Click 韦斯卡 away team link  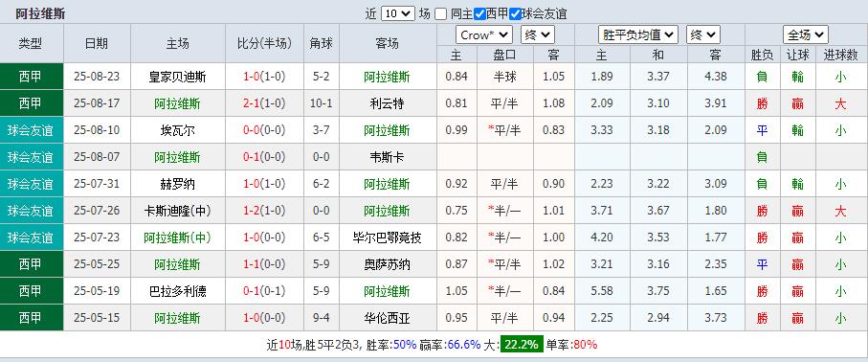(x=388, y=157)
